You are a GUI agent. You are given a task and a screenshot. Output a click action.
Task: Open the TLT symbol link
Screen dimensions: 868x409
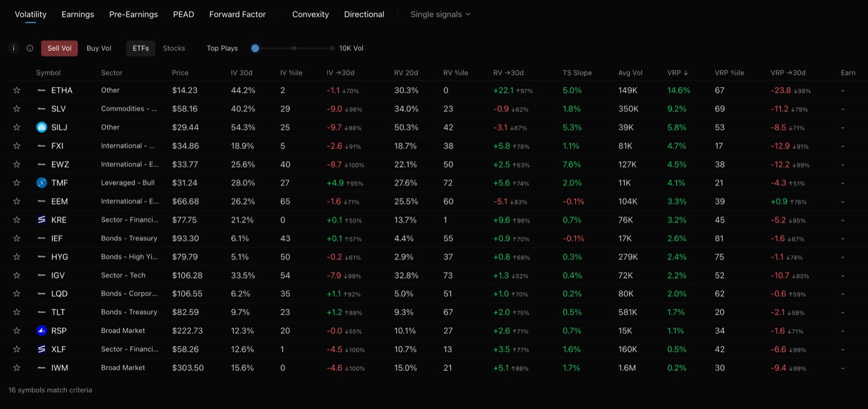[x=58, y=312]
